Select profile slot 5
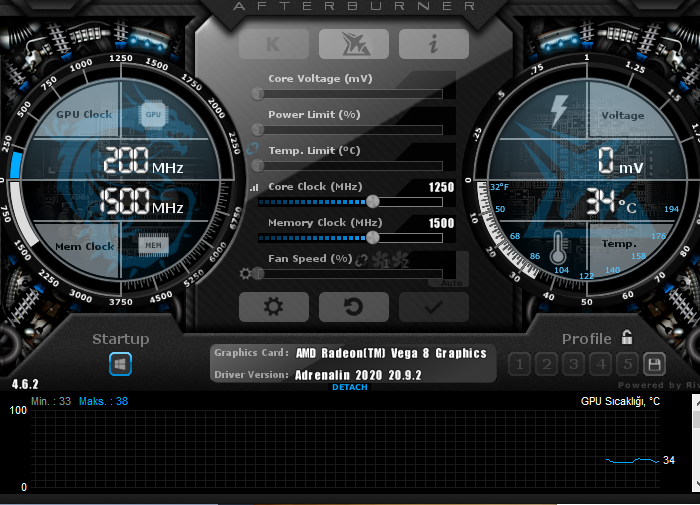The height and width of the screenshot is (505, 700). click(628, 364)
